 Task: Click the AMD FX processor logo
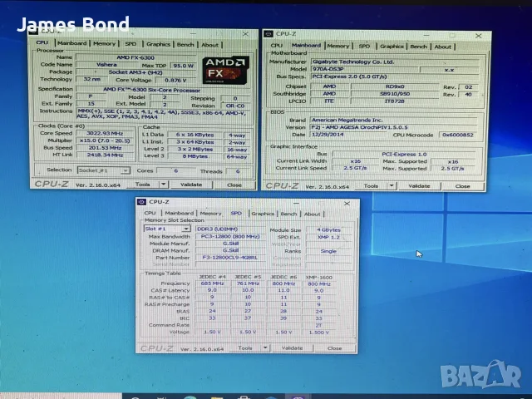(225, 70)
